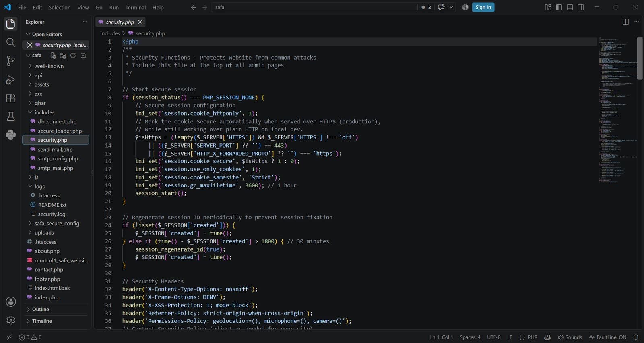Select language mode PHP in status bar
The height and width of the screenshot is (343, 644).
click(533, 337)
